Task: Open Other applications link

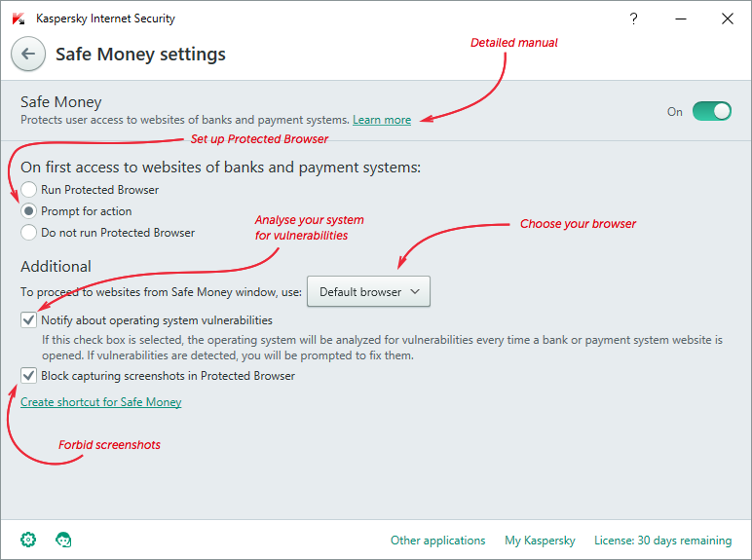Action: click(x=438, y=541)
